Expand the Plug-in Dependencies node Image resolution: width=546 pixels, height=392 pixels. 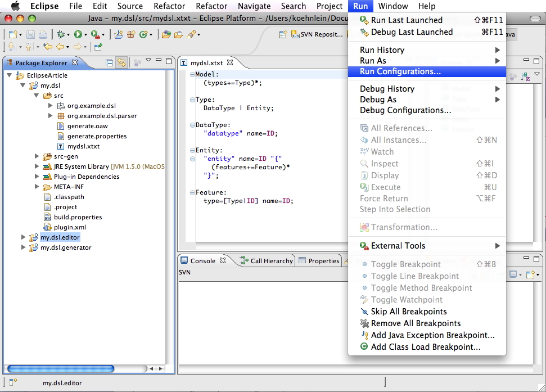(37, 177)
